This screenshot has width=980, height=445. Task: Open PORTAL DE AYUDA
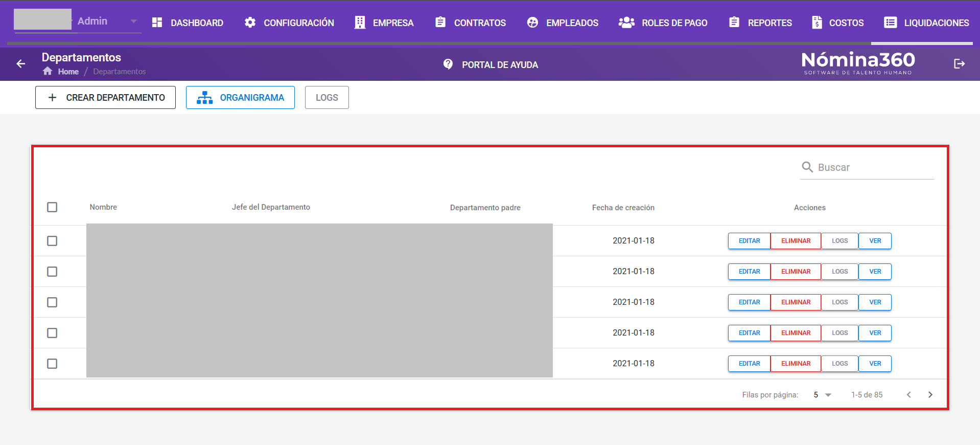pos(491,65)
